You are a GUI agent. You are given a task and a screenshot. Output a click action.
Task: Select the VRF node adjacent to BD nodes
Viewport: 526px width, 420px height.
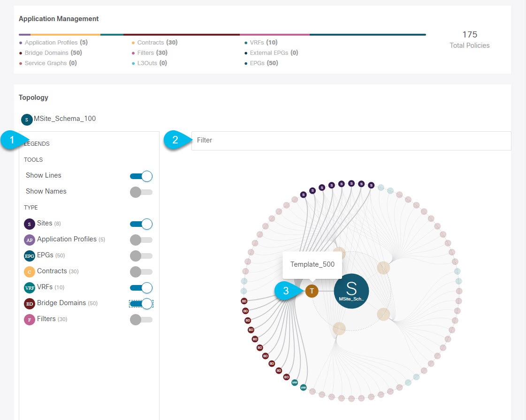(x=295, y=382)
